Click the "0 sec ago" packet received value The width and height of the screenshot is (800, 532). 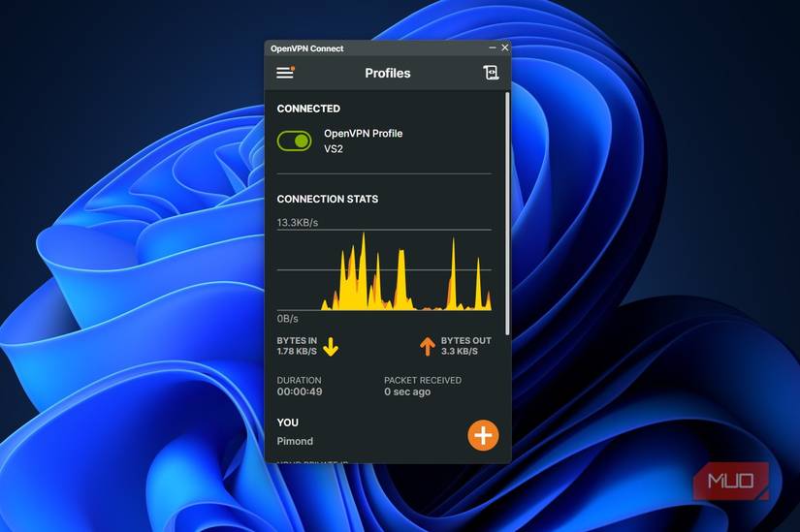[407, 391]
